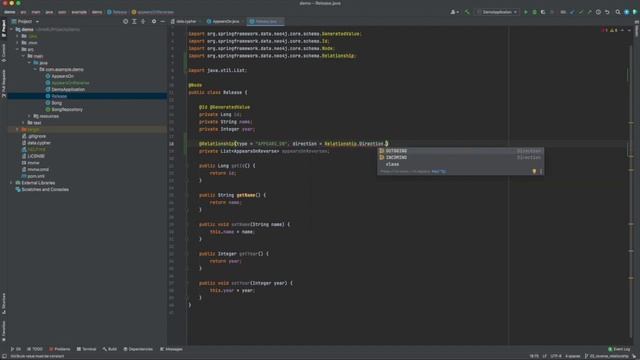The image size is (640, 360).
Task: Toggle the Problems tool window
Action: click(x=60, y=349)
